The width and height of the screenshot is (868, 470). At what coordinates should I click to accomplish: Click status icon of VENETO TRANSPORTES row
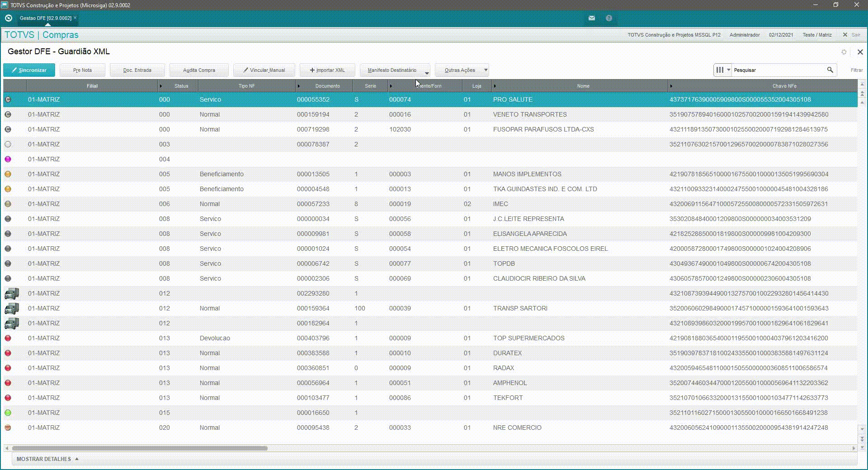coord(8,114)
